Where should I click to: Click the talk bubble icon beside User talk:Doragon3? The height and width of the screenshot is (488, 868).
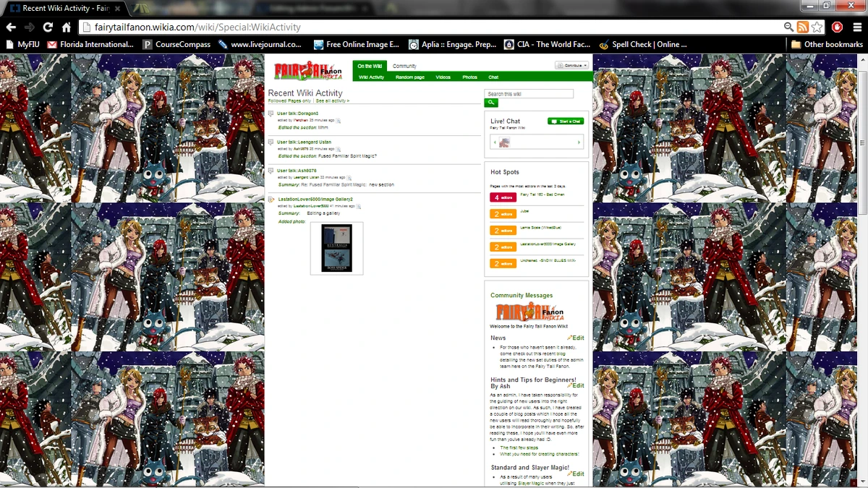coord(271,114)
